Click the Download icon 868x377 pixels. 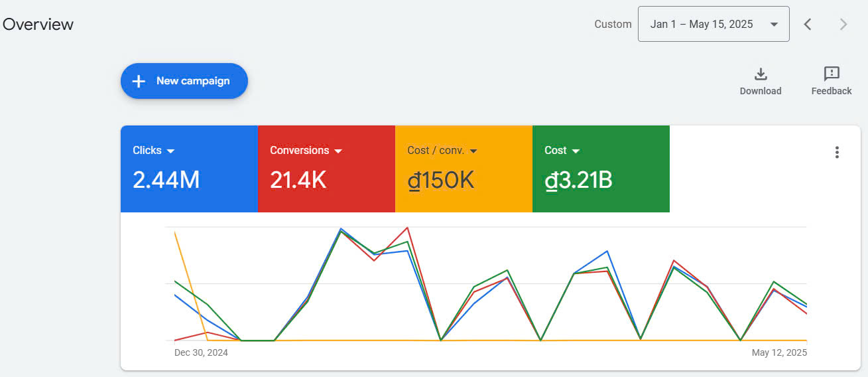[761, 74]
